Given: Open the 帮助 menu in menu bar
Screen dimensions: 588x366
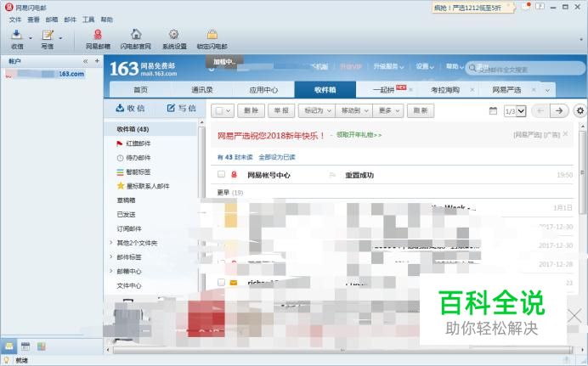Looking at the screenshot, I should pos(107,20).
